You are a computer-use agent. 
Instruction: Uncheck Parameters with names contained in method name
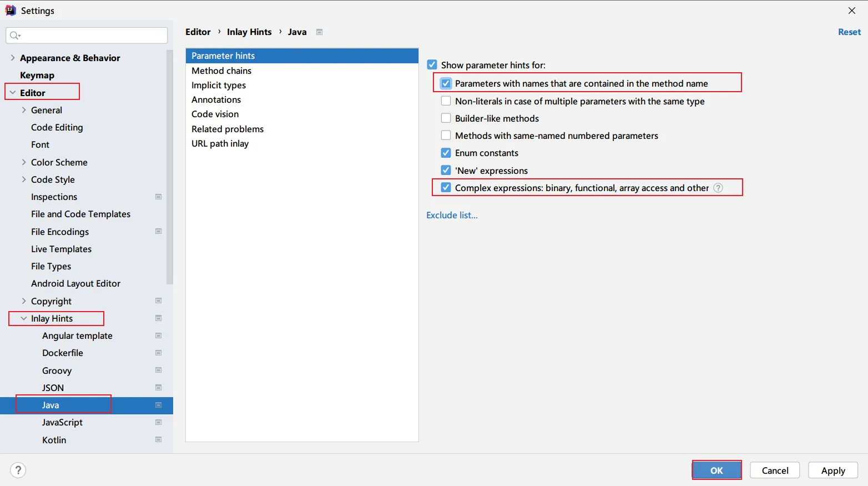[x=446, y=83]
